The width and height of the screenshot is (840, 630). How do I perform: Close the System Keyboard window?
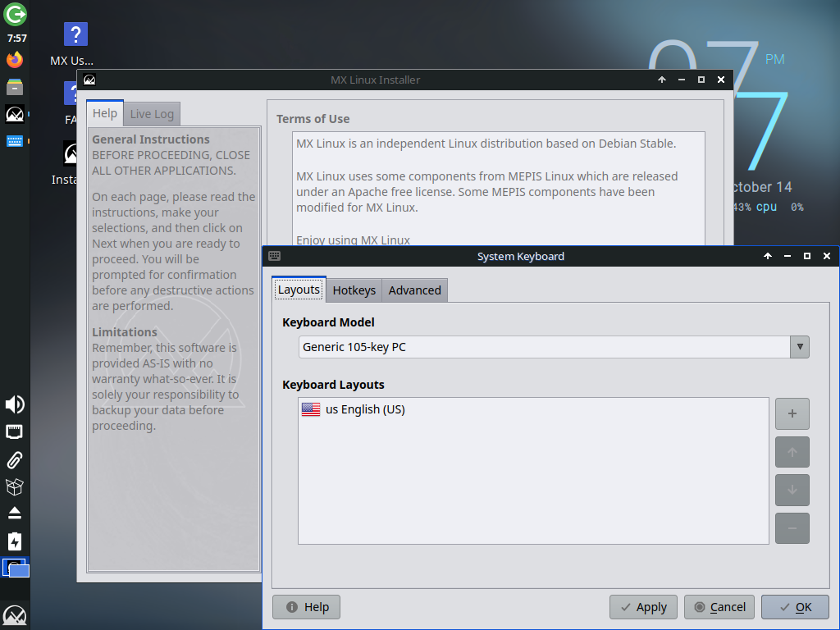(x=827, y=256)
